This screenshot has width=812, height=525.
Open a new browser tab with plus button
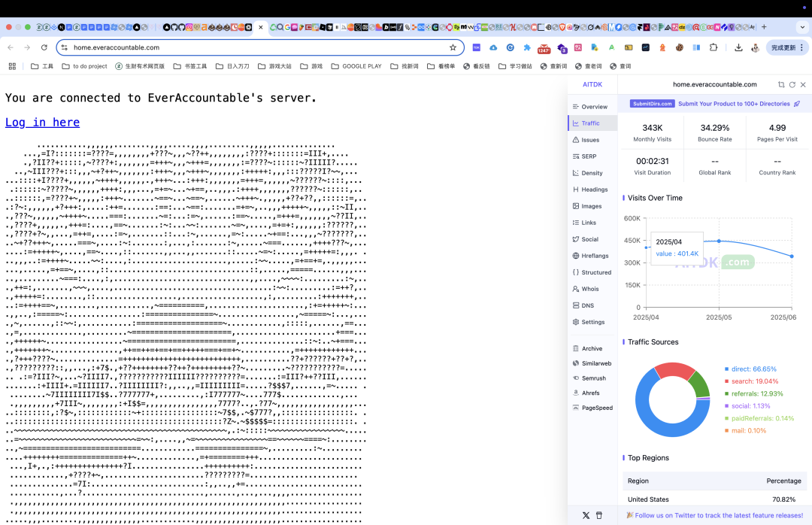[764, 27]
